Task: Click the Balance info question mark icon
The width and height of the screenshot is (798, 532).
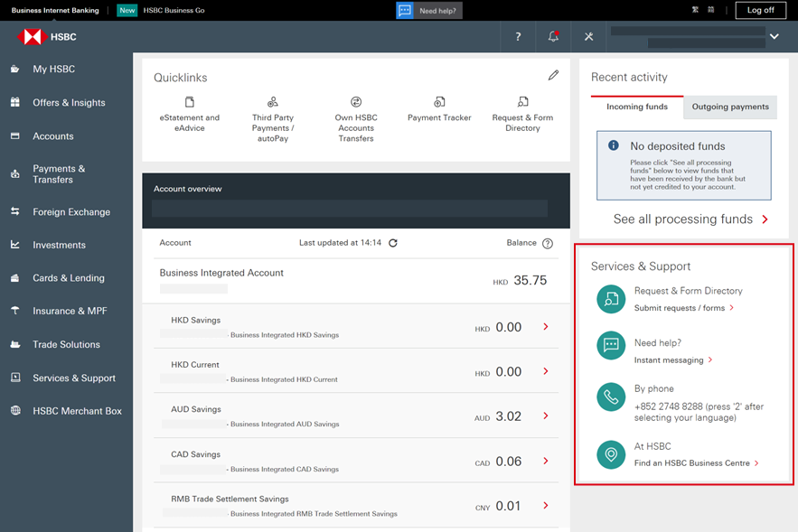Action: (548, 244)
